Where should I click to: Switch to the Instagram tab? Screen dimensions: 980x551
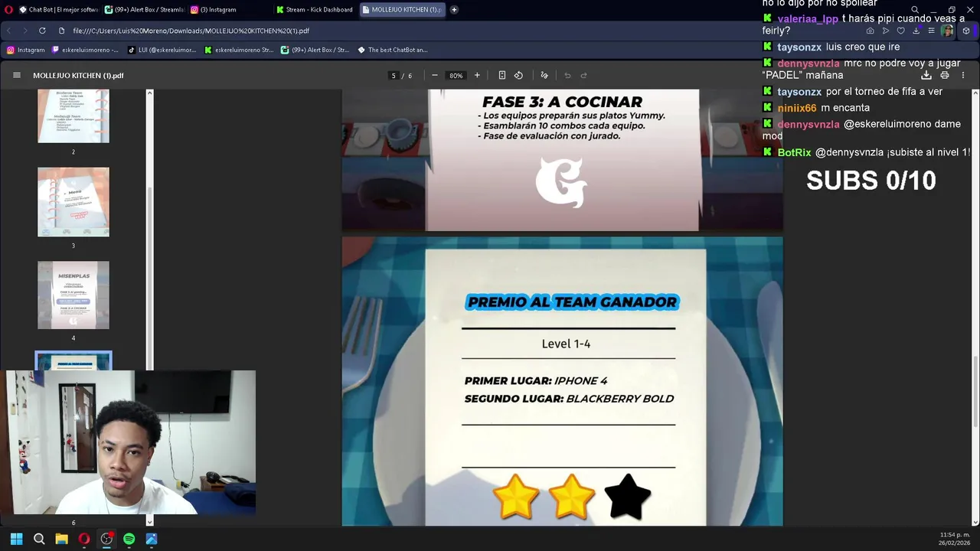coord(230,9)
